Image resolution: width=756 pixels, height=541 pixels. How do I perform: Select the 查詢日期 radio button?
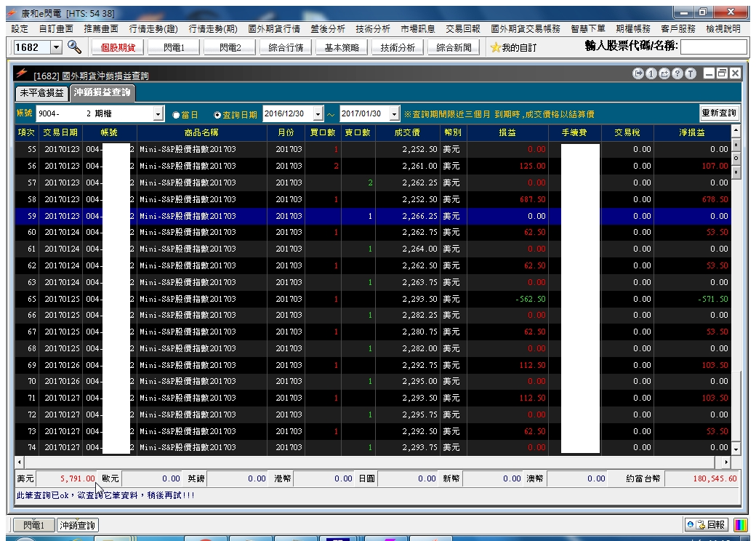(x=217, y=115)
